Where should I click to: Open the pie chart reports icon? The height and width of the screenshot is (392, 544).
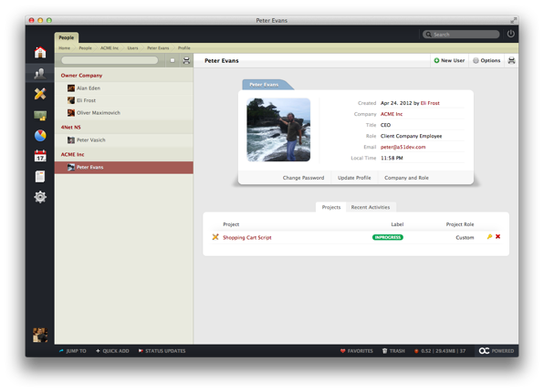coord(40,136)
